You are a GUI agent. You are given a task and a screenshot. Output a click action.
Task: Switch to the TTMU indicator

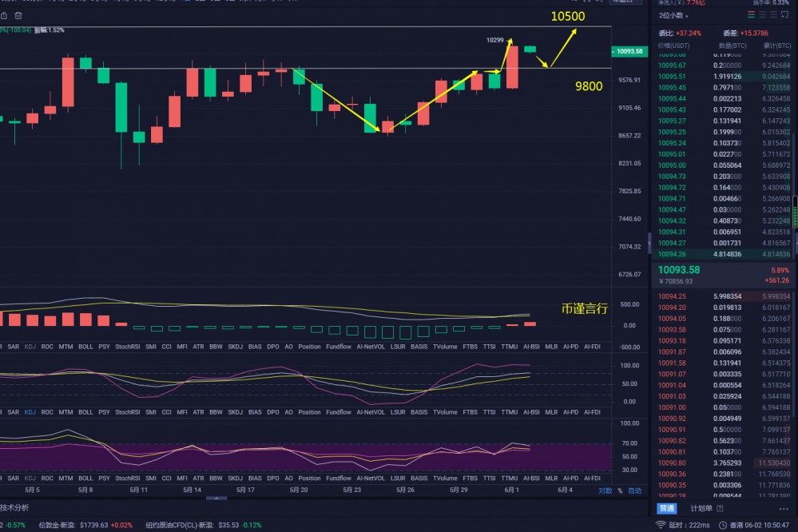pyautogui.click(x=510, y=346)
